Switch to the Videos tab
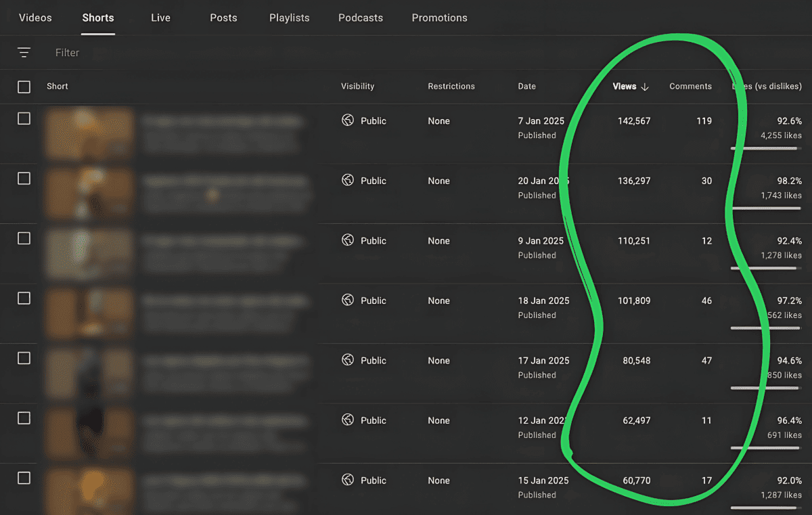Screen dimensions: 812x515 (35, 18)
